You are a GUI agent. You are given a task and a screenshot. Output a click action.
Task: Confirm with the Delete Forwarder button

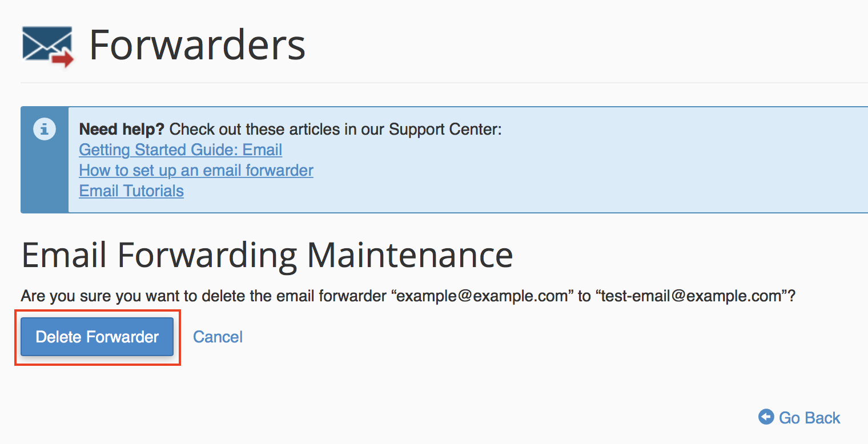(97, 337)
